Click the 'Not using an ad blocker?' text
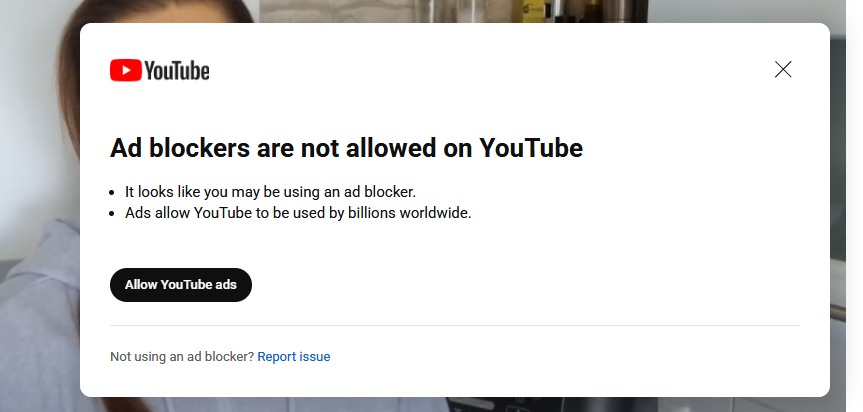 tap(182, 356)
